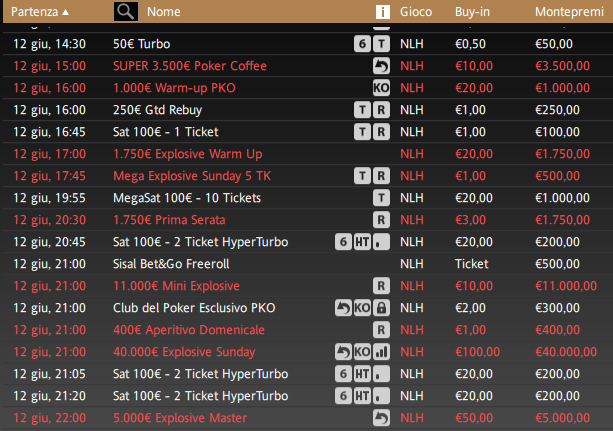Sort tournaments by Montepremi column header
The image size is (613, 431).
569,12
